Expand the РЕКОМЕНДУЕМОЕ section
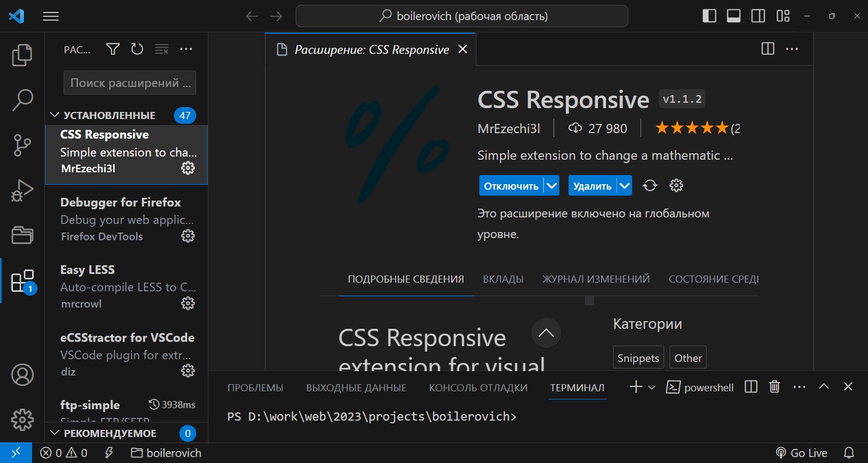Image resolution: width=868 pixels, height=463 pixels. (54, 433)
